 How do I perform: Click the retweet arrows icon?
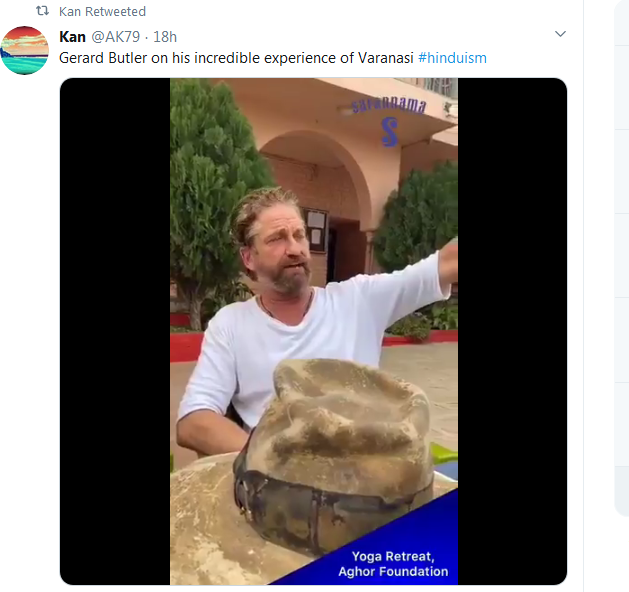coord(42,12)
